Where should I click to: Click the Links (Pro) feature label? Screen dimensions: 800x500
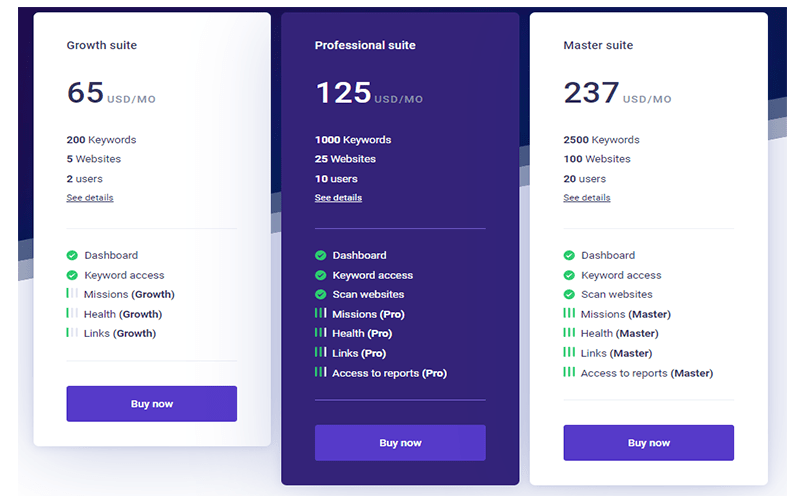click(x=359, y=353)
